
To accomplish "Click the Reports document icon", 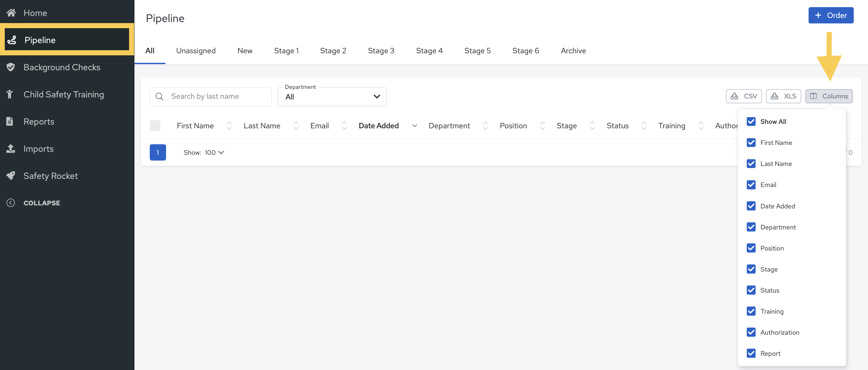I will point(10,122).
